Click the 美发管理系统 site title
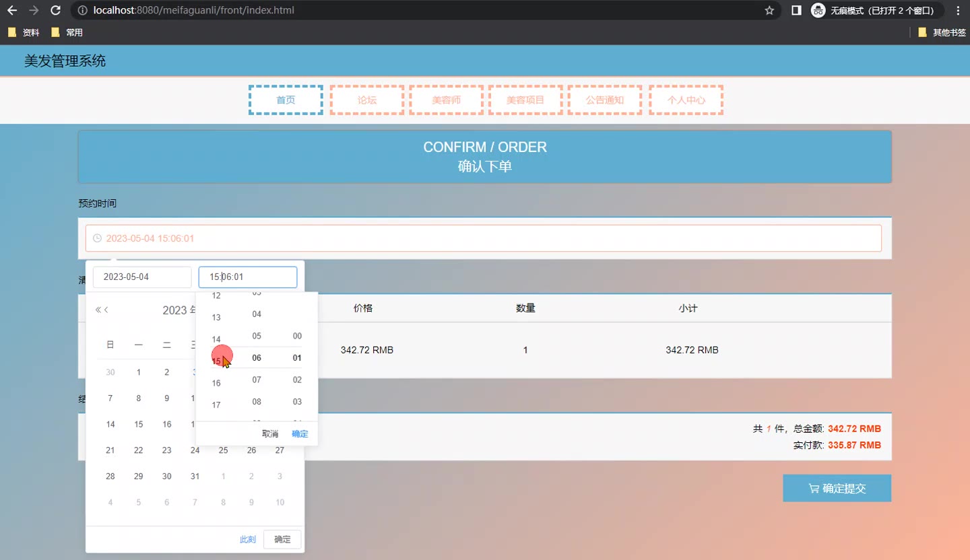Viewport: 970px width, 560px height. point(65,61)
